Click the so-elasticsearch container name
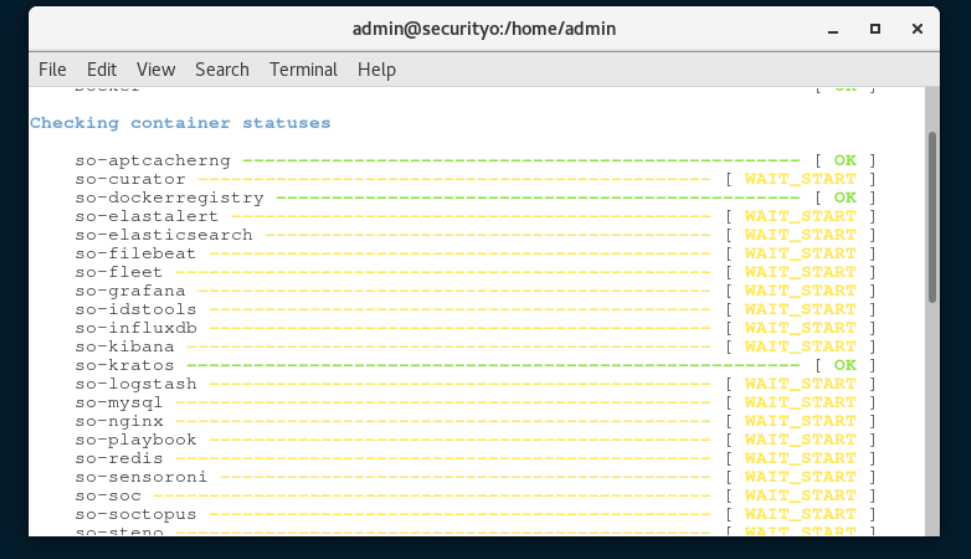This screenshot has height=559, width=971. [164, 235]
